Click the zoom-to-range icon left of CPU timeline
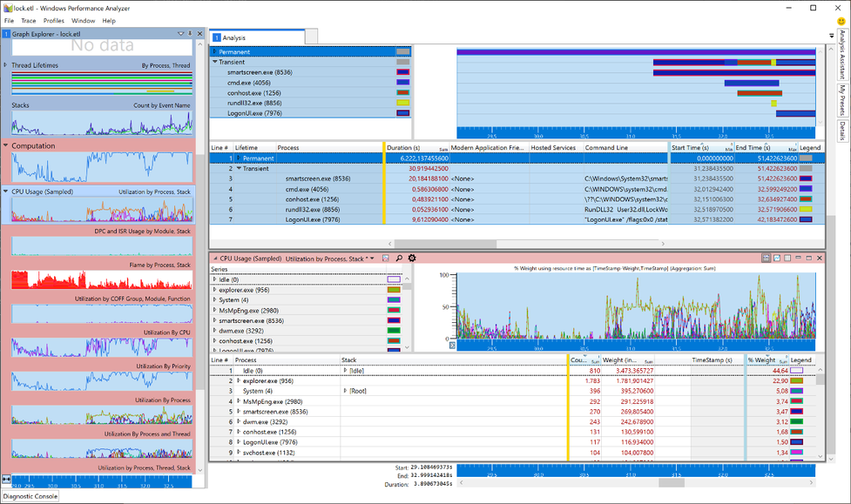Screen dimensions: 851x504 (452, 346)
